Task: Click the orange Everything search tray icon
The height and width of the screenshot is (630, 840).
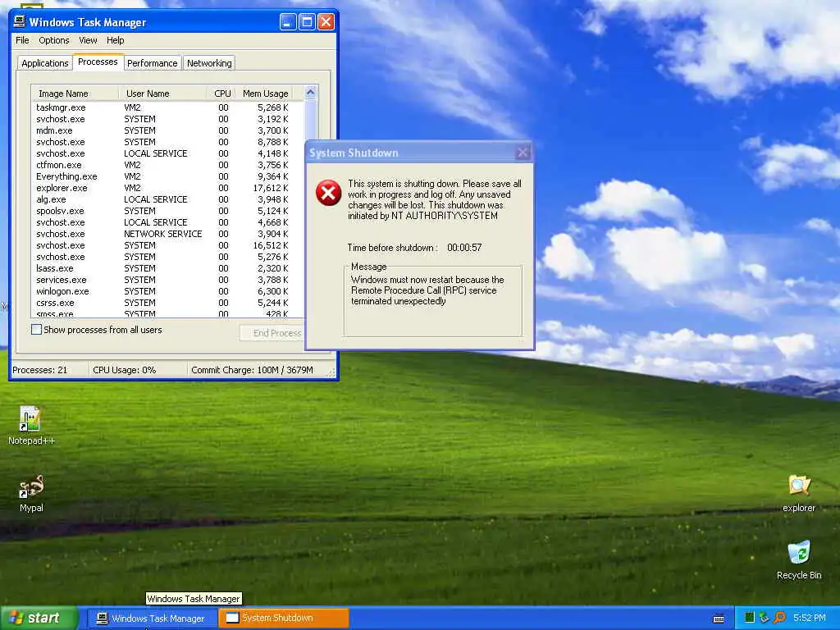Action: pyautogui.click(x=779, y=618)
